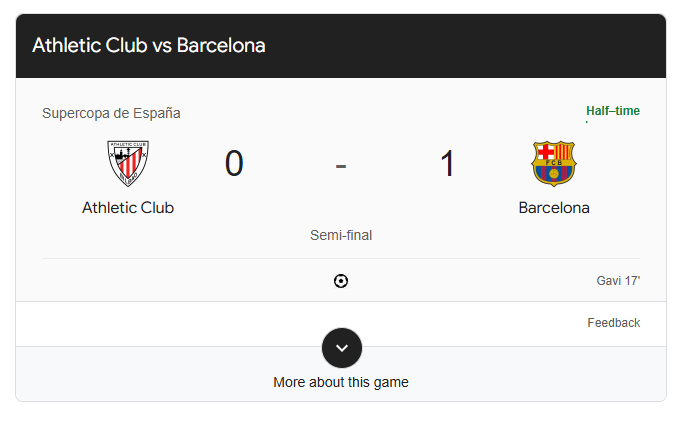Click the Barcelona team name
The height and width of the screenshot is (424, 680).
(554, 208)
